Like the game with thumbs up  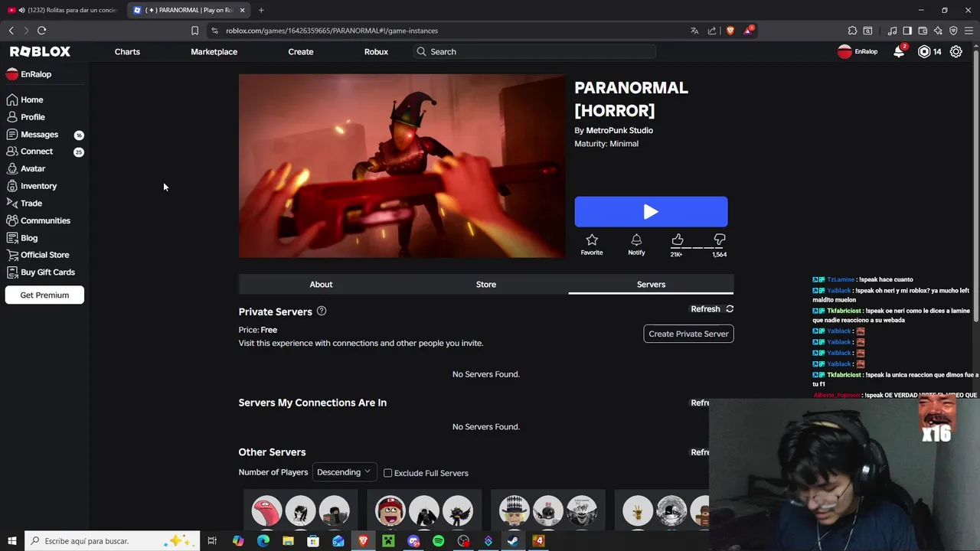click(x=678, y=240)
